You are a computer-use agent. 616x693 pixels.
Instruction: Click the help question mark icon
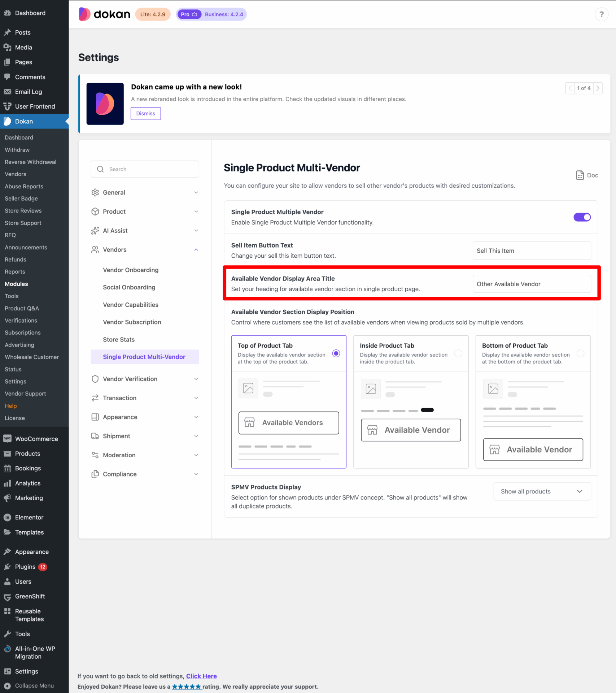[601, 14]
